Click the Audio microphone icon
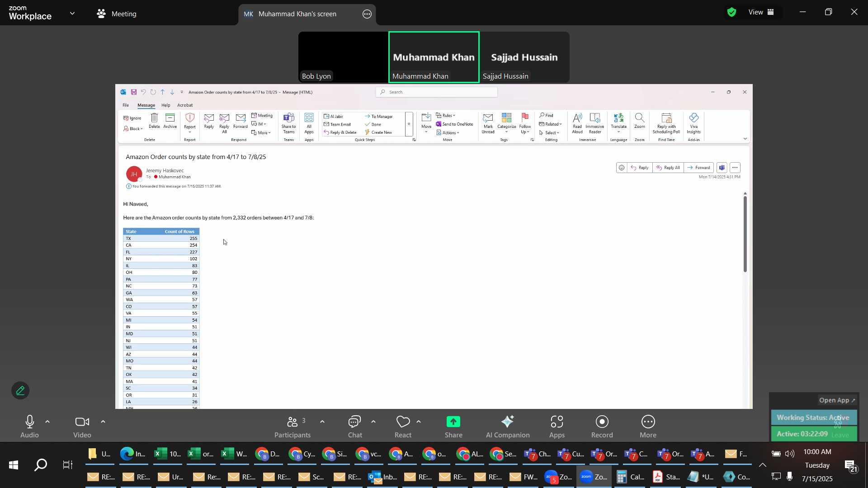 coord(30,422)
